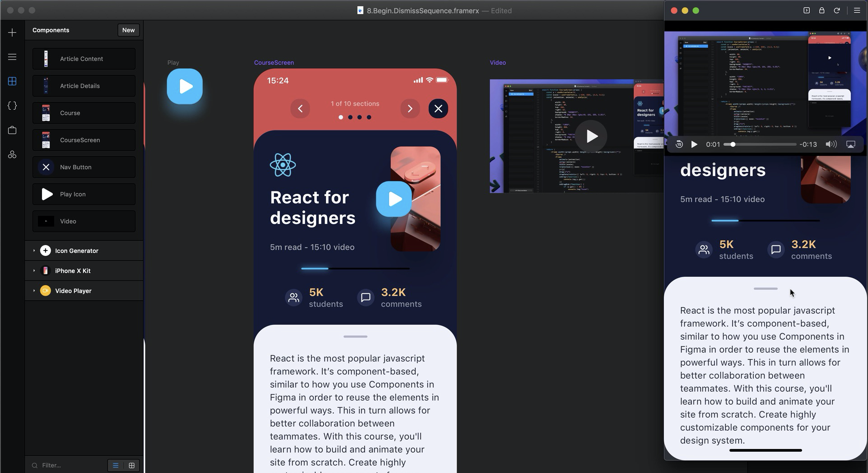Expand the Video Player package

[x=34, y=291]
